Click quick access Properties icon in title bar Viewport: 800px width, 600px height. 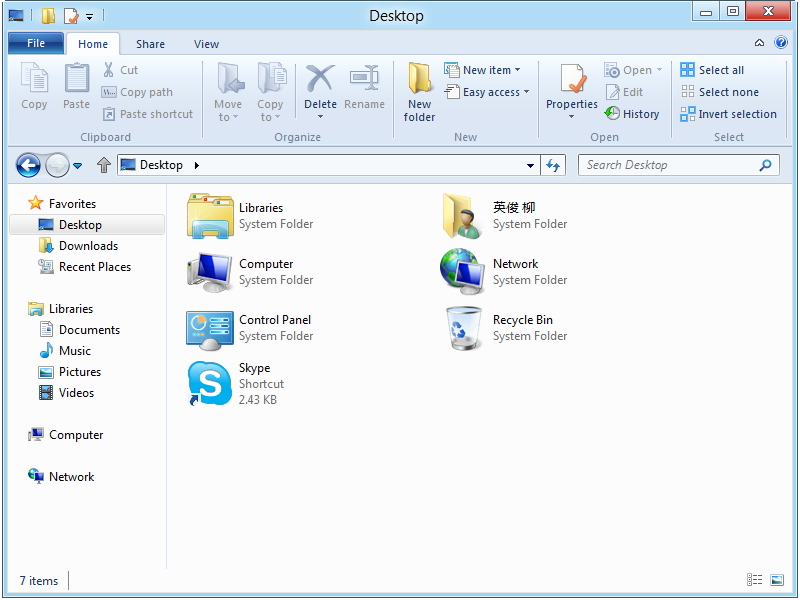(x=71, y=16)
